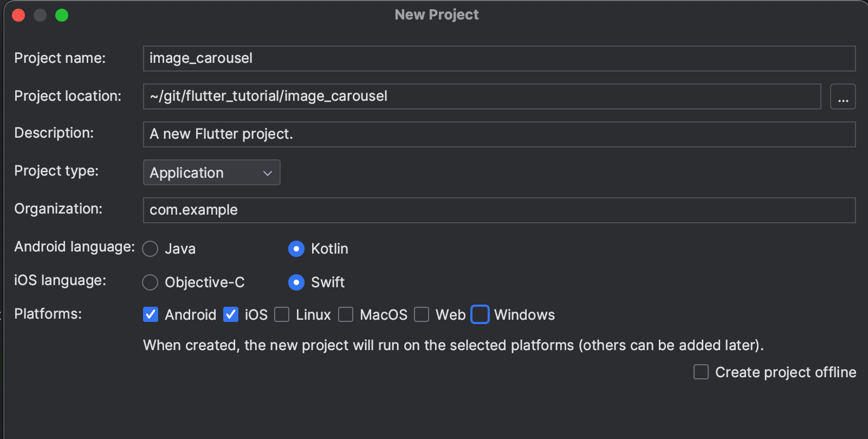The width and height of the screenshot is (868, 439).
Task: Click the Project name input field
Action: 498,59
